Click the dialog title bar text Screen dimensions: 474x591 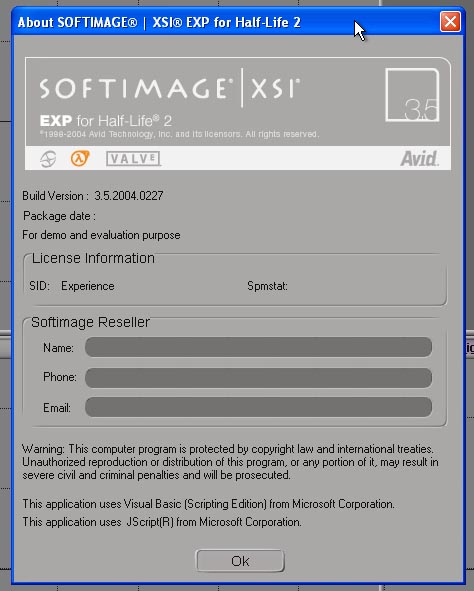(x=159, y=22)
